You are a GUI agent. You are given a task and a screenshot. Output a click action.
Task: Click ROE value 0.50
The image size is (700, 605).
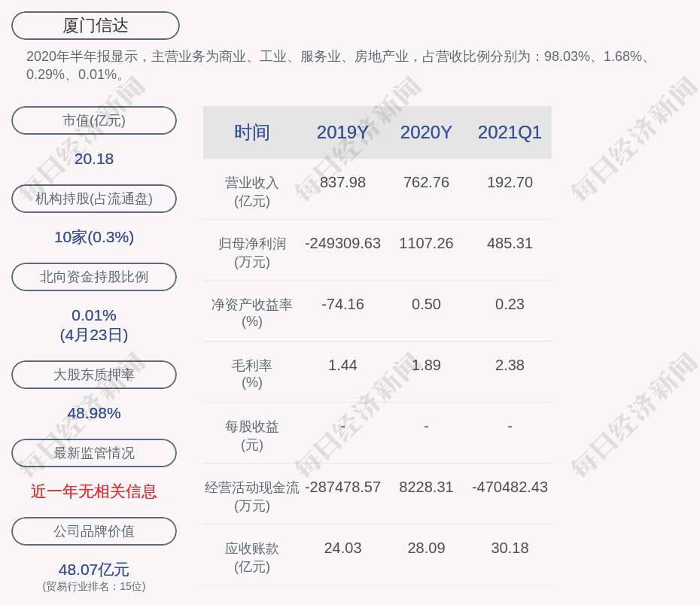[426, 304]
